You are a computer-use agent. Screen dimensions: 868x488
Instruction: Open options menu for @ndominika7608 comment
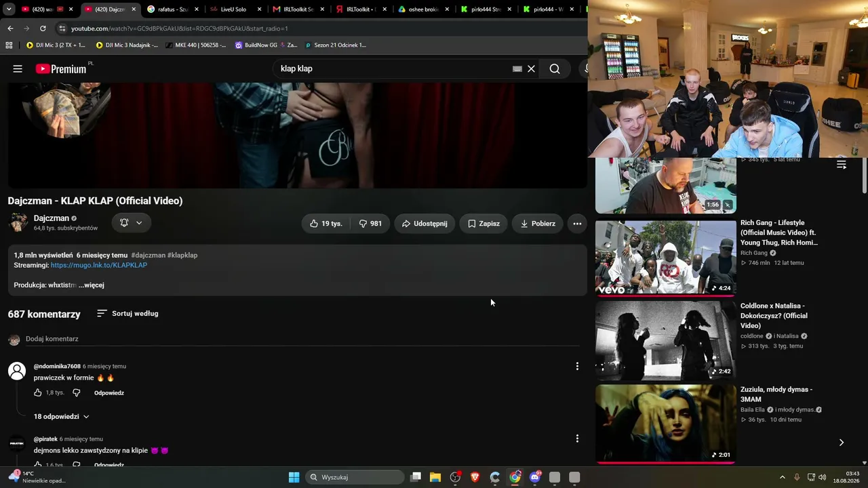577,366
